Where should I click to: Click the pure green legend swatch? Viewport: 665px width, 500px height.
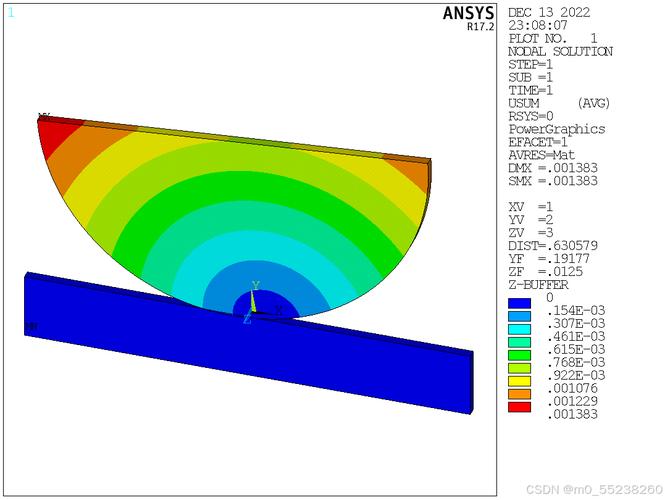[x=519, y=355]
